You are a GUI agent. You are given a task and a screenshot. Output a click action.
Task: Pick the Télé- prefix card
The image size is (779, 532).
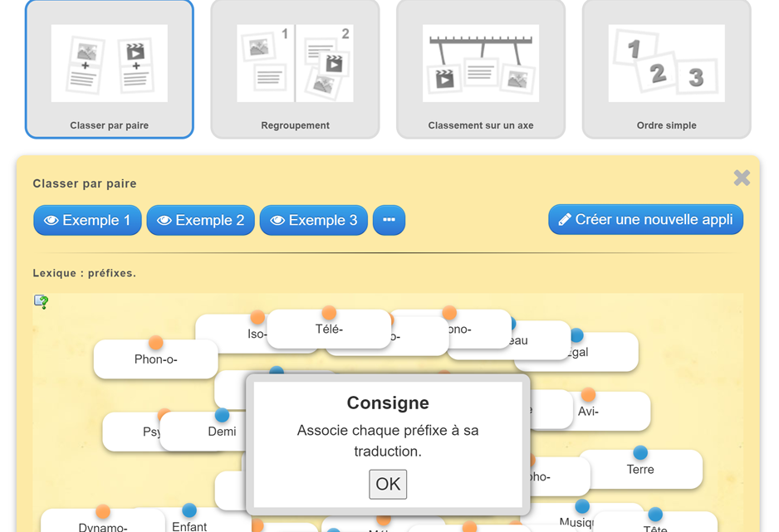click(x=329, y=329)
